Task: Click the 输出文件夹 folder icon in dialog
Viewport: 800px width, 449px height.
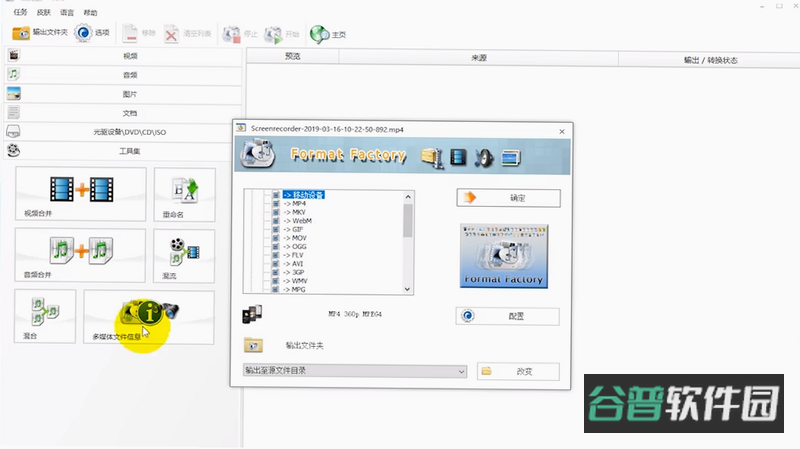Action: (x=253, y=345)
